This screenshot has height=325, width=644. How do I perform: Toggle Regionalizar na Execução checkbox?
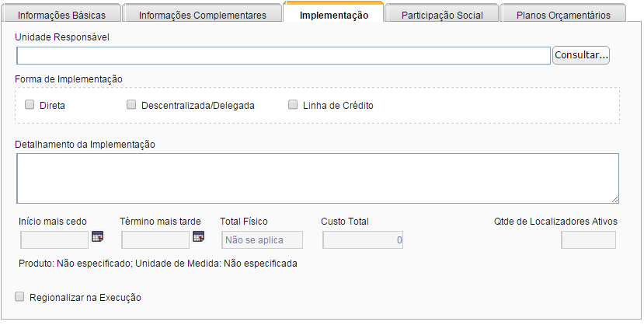[x=19, y=297]
